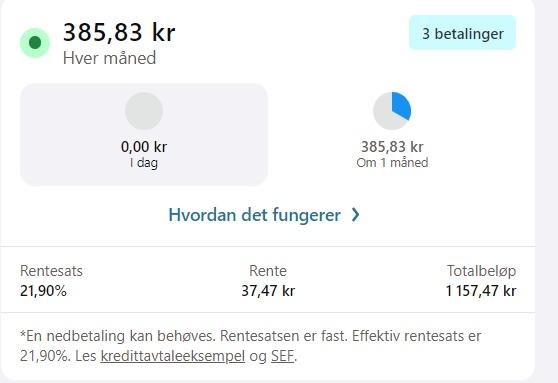Image resolution: width=558 pixels, height=383 pixels.
Task: Click the blue pie chart icon
Action: pyautogui.click(x=392, y=111)
